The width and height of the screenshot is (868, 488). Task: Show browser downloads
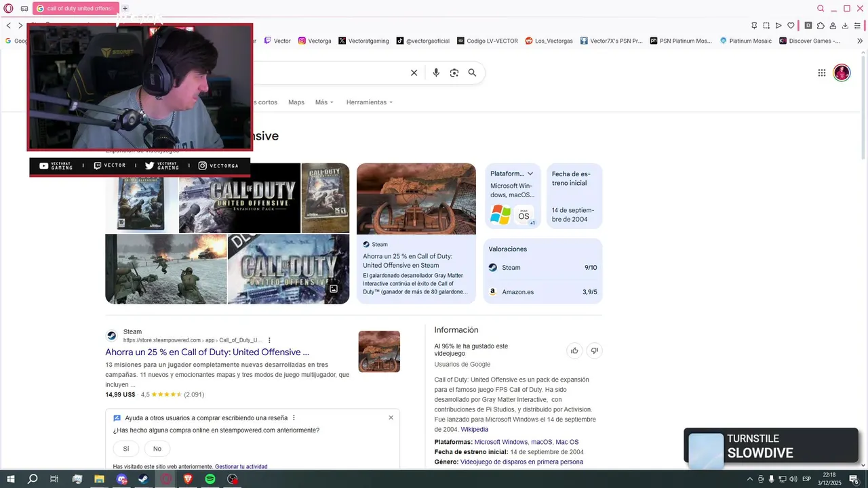click(x=846, y=26)
